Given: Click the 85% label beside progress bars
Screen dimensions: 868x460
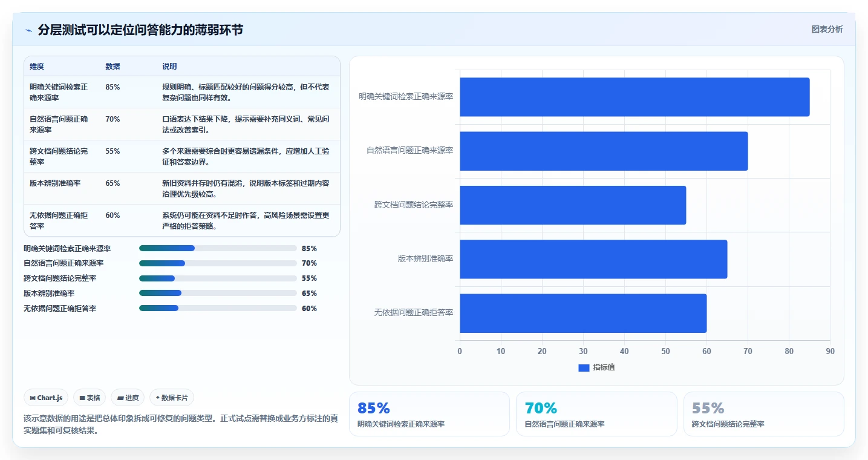Looking at the screenshot, I should coord(309,248).
